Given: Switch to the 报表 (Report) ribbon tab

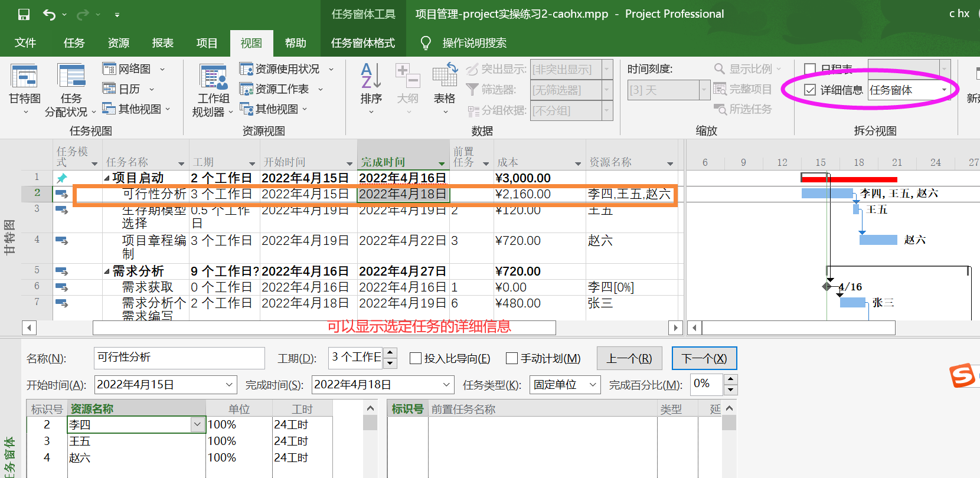Looking at the screenshot, I should 163,42.
